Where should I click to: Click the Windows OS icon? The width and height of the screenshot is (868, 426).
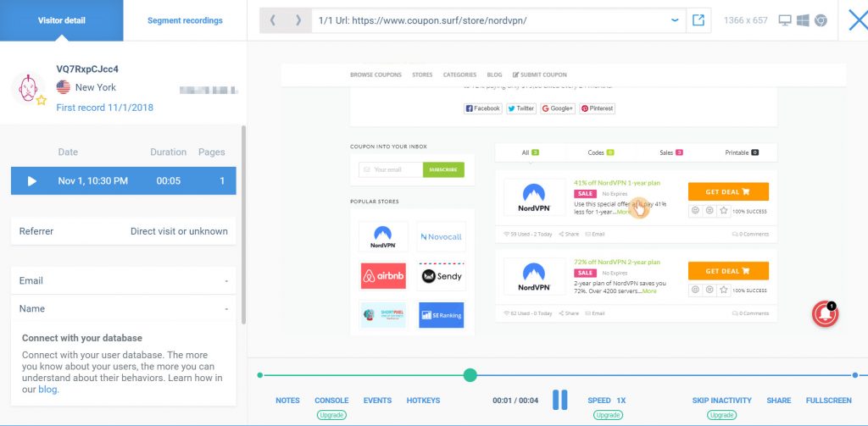tap(803, 20)
